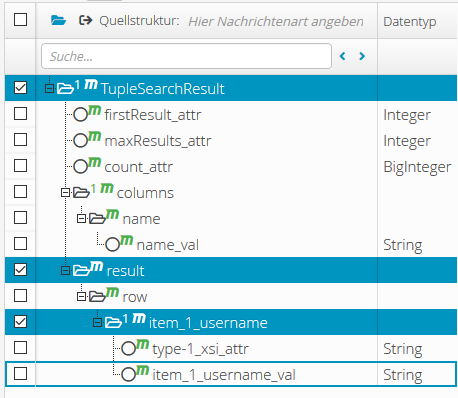
Task: Click the firstResult_attr circle node icon
Action: click(80, 115)
